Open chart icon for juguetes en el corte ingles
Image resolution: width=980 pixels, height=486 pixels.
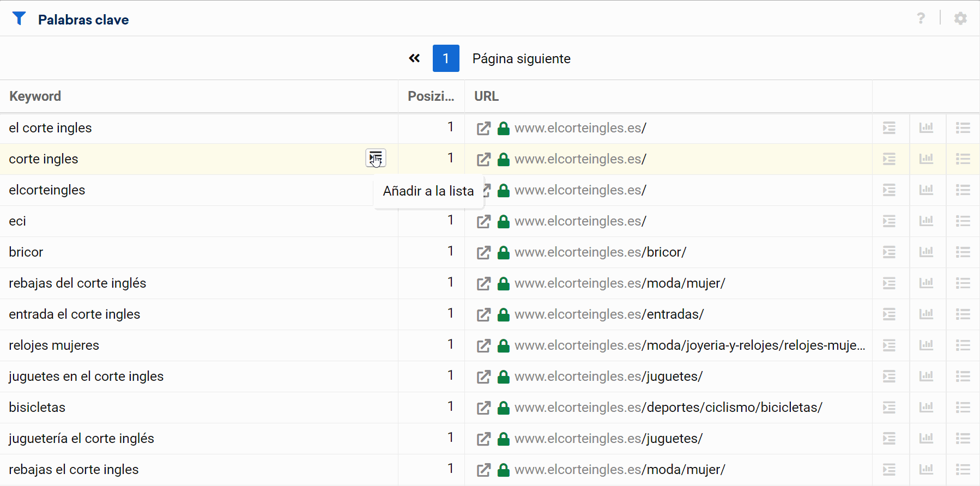(926, 376)
